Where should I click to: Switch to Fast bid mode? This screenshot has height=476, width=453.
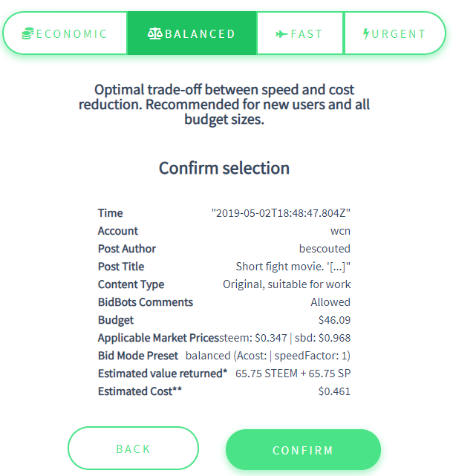click(300, 33)
